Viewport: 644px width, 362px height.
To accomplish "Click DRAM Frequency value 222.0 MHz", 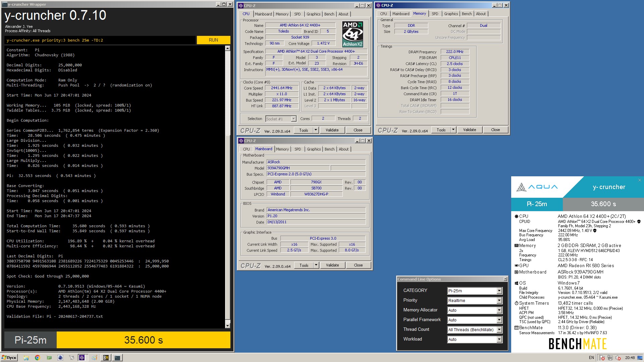I will point(454,52).
